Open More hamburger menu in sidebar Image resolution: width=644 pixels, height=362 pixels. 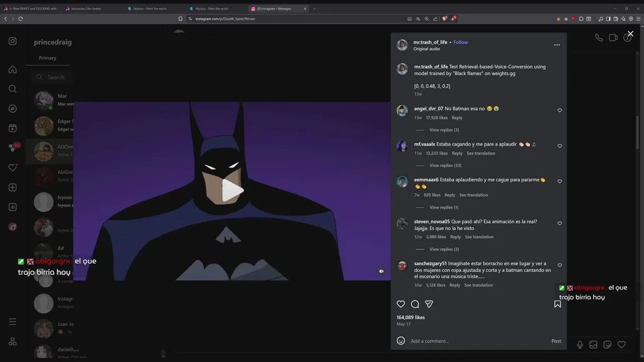click(x=13, y=322)
